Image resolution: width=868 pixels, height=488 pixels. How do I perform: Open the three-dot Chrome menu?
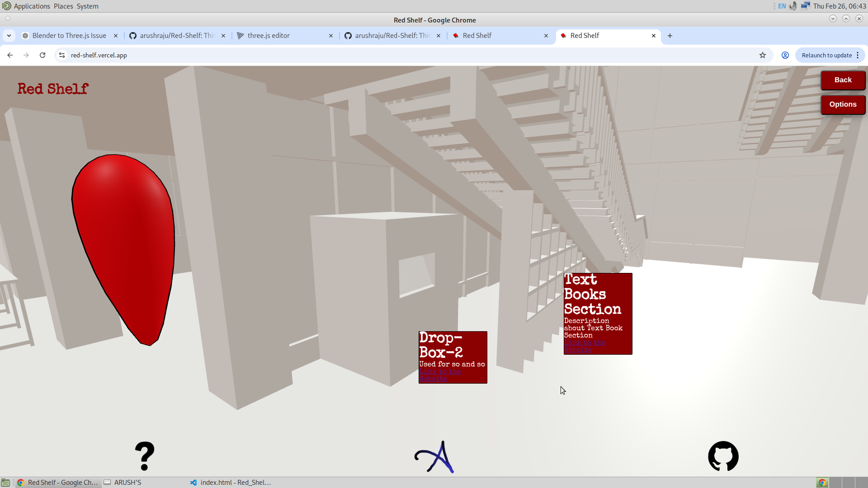(x=858, y=55)
